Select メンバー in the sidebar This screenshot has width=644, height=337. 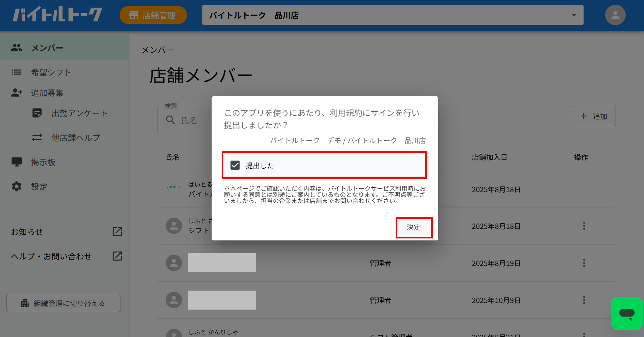point(64,47)
